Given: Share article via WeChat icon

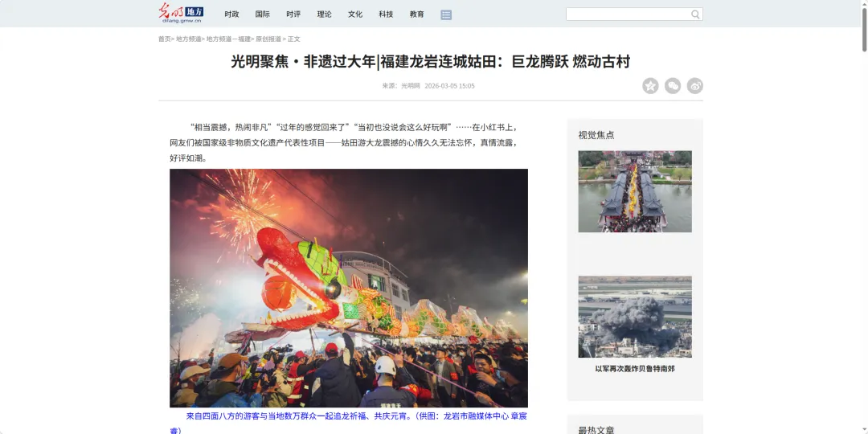Looking at the screenshot, I should (673, 86).
